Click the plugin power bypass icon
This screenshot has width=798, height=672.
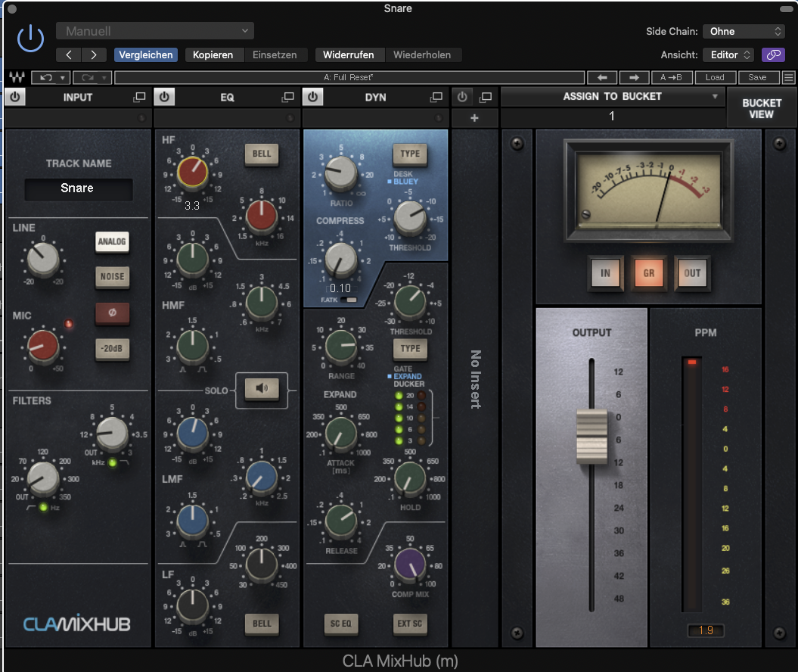coord(30,38)
